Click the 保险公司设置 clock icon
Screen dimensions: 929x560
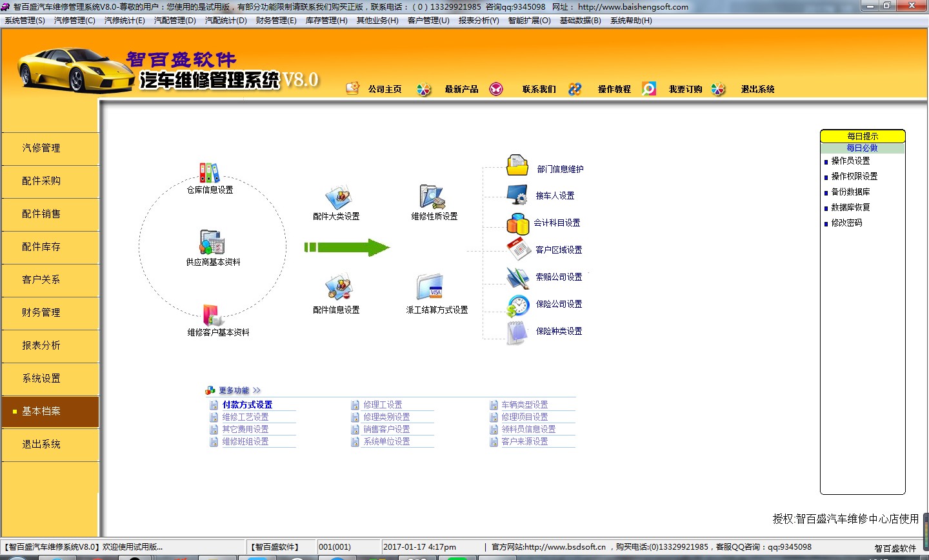(517, 305)
